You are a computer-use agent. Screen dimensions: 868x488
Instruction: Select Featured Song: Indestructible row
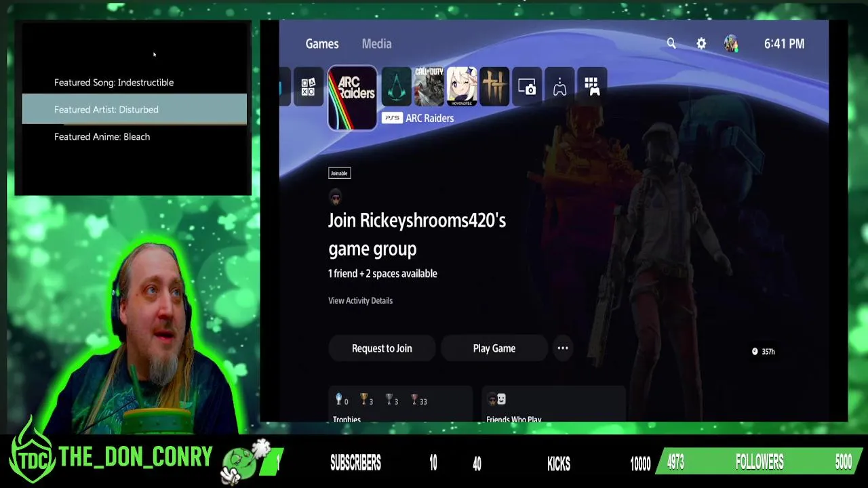coord(134,82)
